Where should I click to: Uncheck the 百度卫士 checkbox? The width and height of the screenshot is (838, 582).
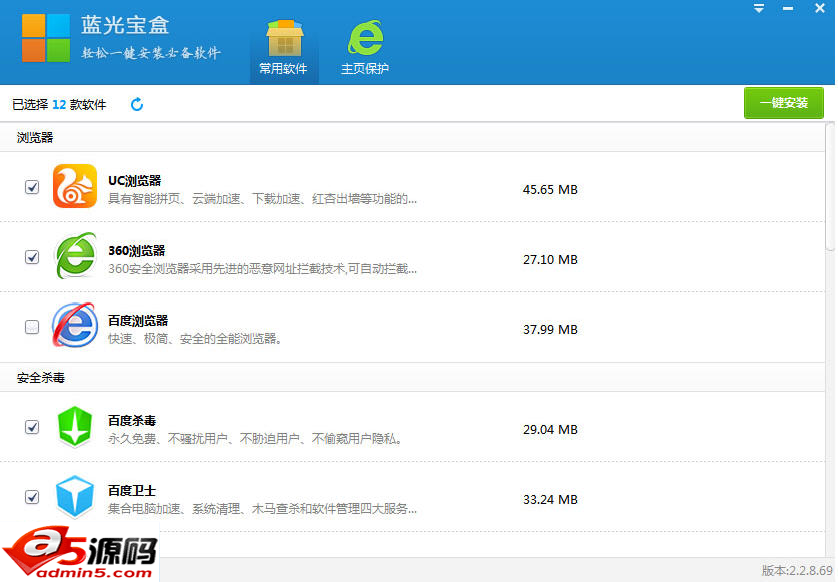(x=32, y=497)
